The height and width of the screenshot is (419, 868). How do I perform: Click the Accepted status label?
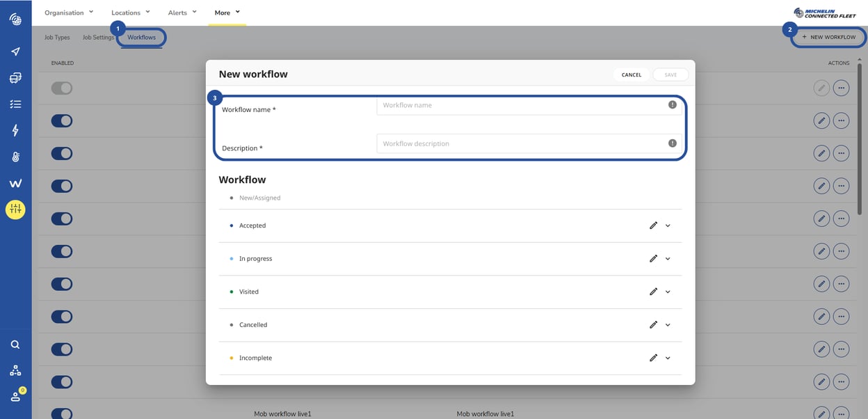click(x=252, y=226)
